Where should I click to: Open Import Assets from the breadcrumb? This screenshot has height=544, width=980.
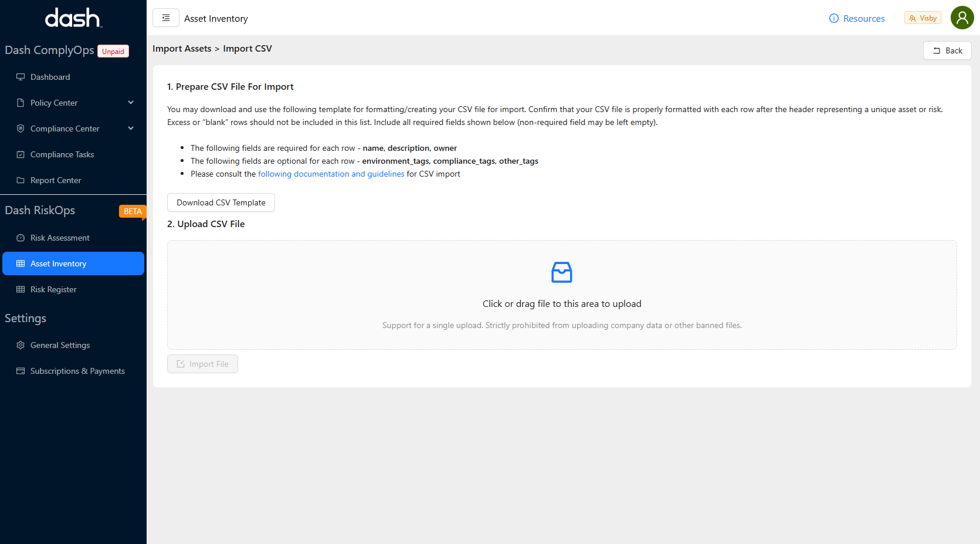182,48
